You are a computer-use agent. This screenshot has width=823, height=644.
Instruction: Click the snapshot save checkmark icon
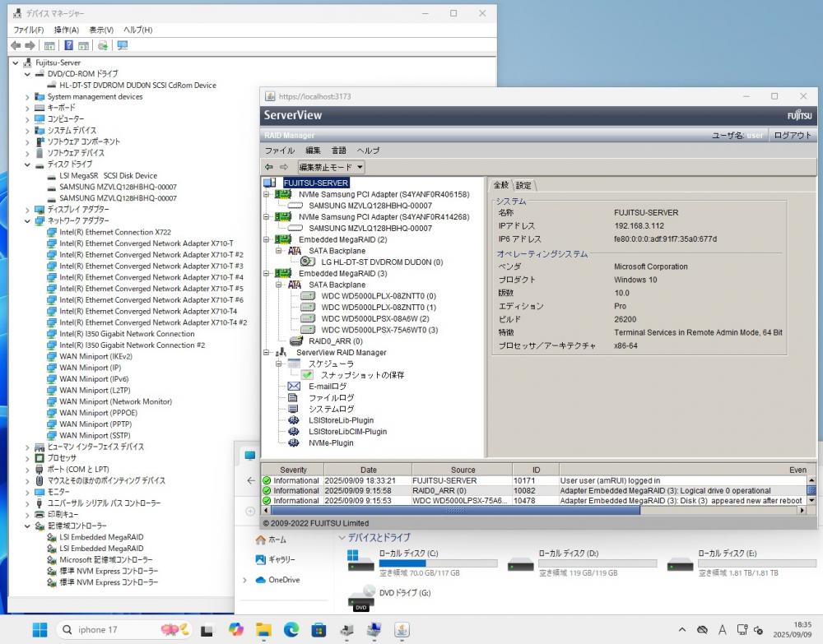pyautogui.click(x=307, y=375)
